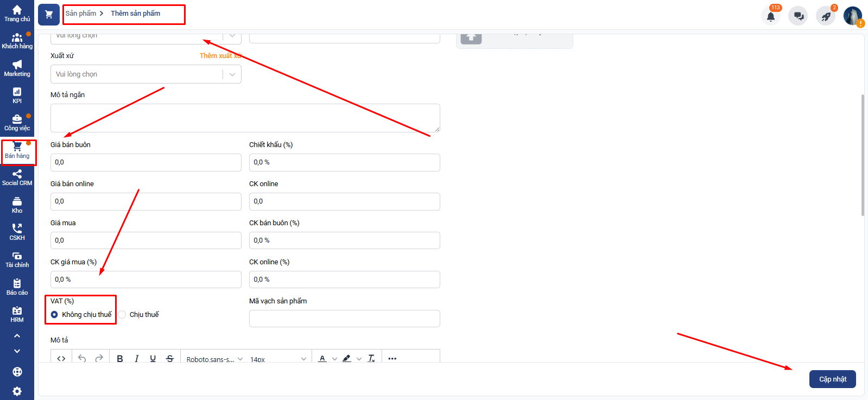
Task: Open the text highlight color picker
Action: point(347,358)
